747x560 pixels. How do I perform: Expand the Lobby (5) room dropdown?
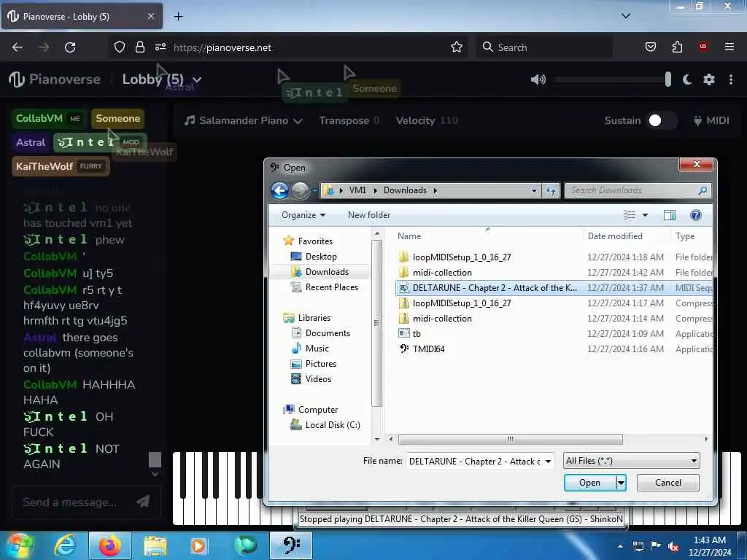pos(197,80)
